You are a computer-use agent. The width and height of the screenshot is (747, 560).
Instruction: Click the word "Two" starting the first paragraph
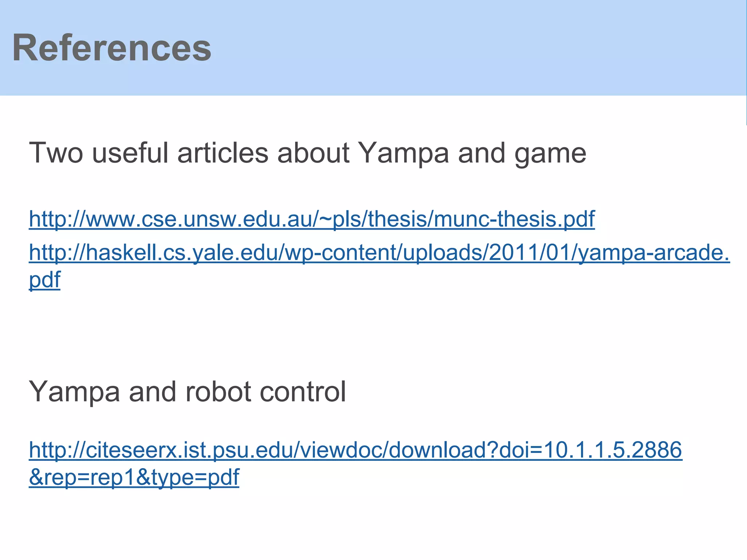click(x=56, y=153)
